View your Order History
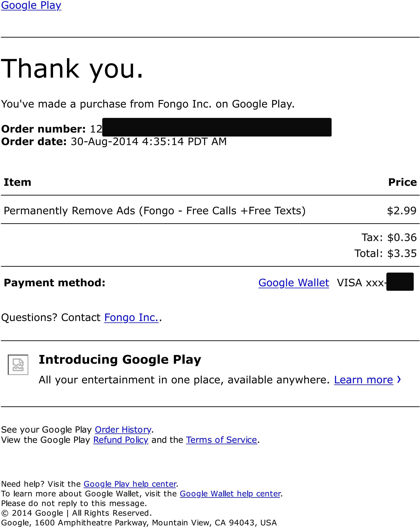 (123, 430)
